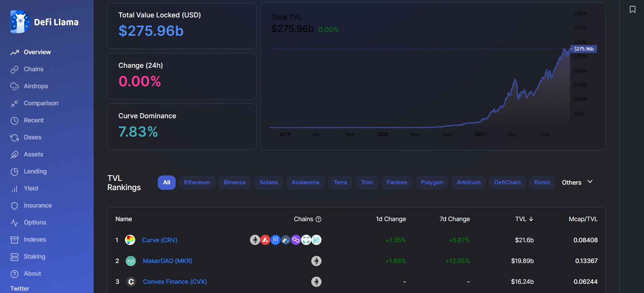Expand the Others chains dropdown
This screenshot has width=644, height=293.
577,182
